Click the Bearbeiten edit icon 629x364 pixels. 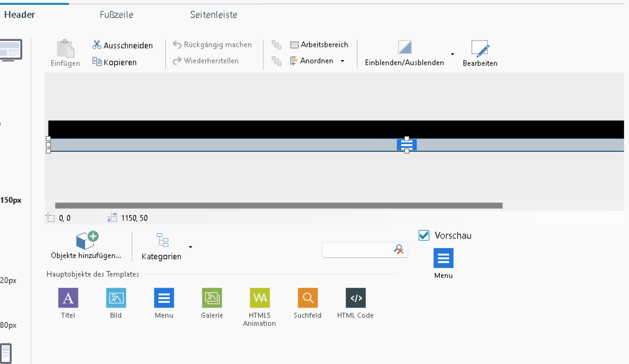click(480, 49)
